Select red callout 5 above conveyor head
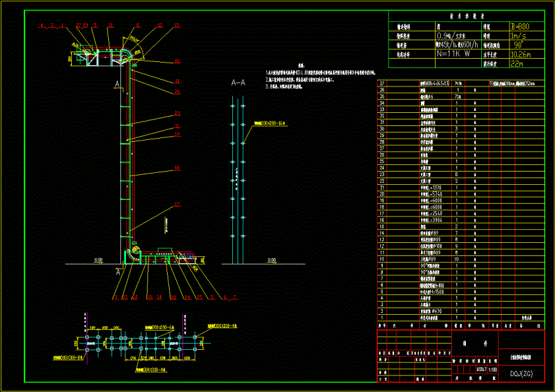 tap(95, 26)
